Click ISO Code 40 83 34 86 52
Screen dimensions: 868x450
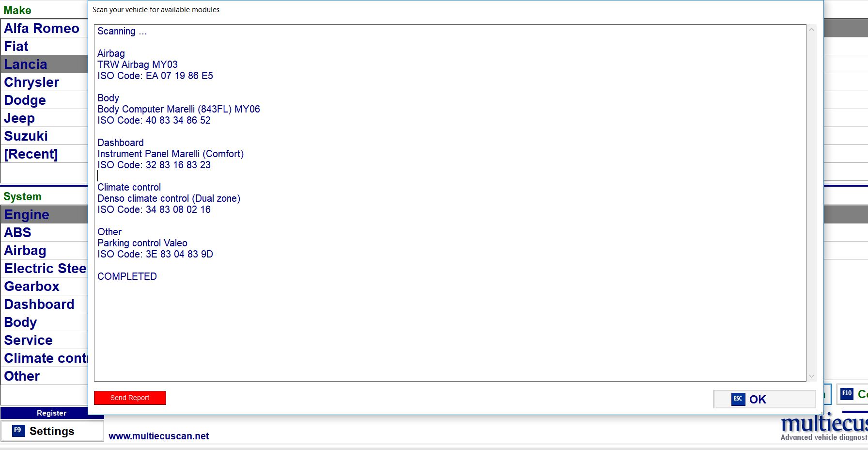pos(154,120)
